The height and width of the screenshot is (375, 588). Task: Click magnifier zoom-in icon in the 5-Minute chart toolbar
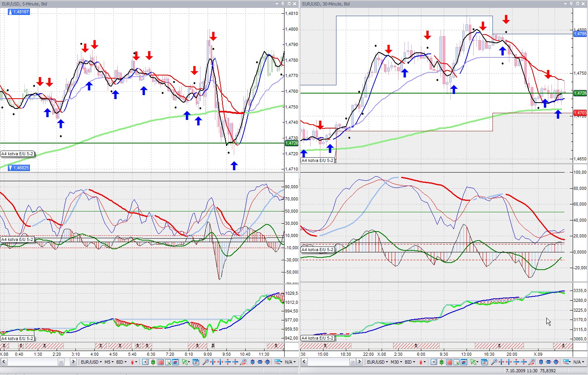[205, 362]
